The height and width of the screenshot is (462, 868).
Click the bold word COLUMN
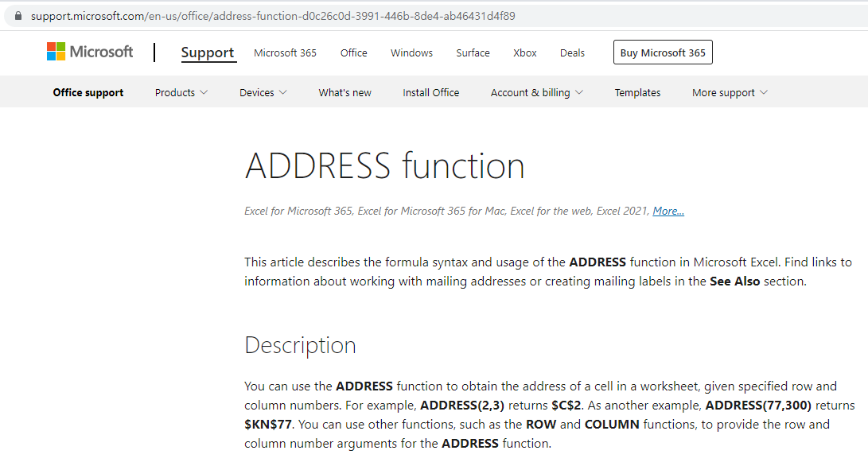pos(612,425)
